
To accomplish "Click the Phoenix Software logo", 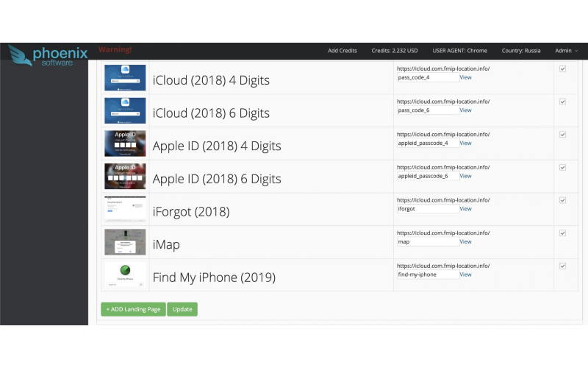I will (48, 56).
